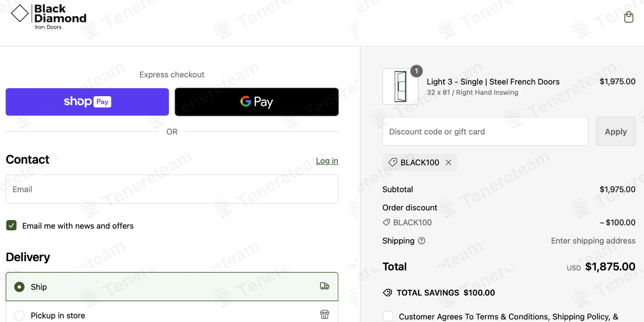Click the Log in link
This screenshot has height=322, width=644.
pos(327,161)
